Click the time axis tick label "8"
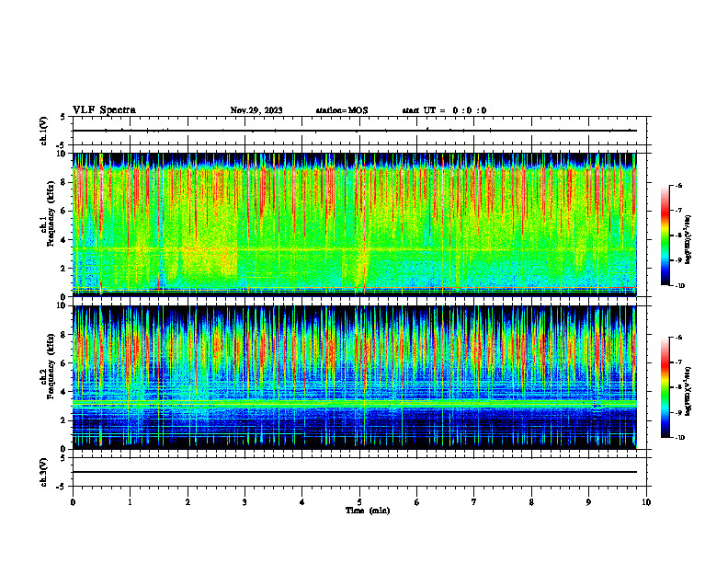The height and width of the screenshot is (563, 728). tap(531, 502)
